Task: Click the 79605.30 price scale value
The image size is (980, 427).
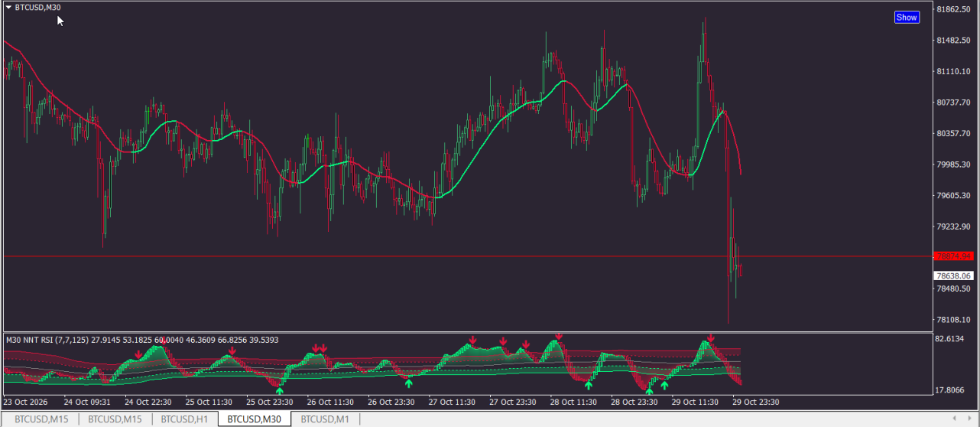Action: pyautogui.click(x=954, y=196)
